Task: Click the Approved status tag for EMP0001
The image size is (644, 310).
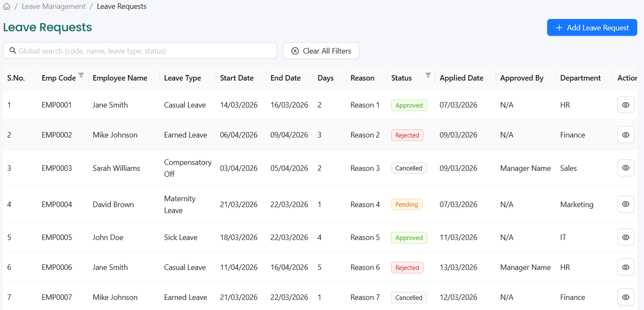Action: point(409,105)
